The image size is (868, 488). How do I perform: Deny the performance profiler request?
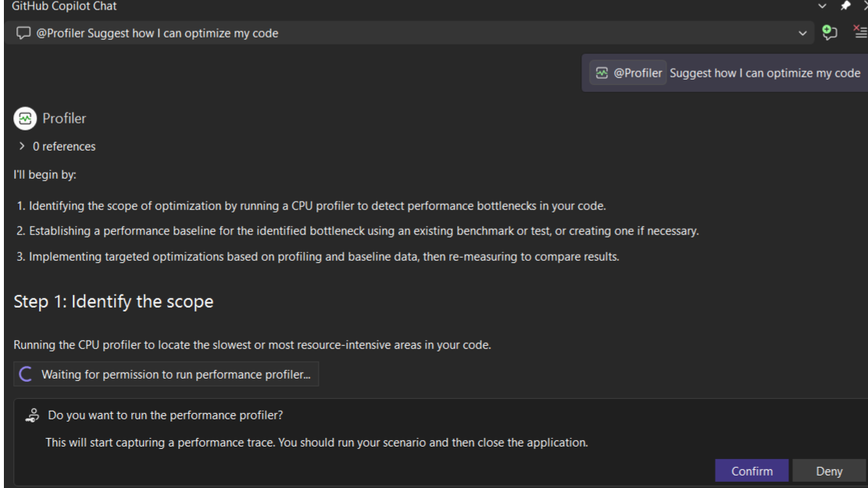[x=828, y=470]
